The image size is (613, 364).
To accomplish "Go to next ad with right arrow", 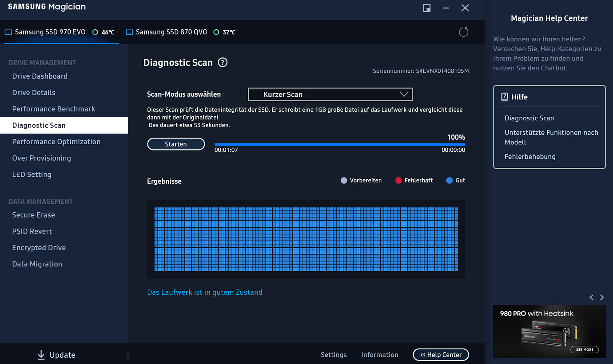I will point(602,297).
